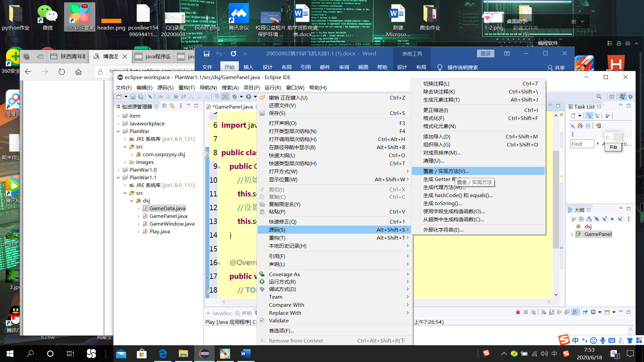This screenshot has height=362, width=644.
Task: Click the green Run launch icon
Action: pyautogui.click(x=249, y=97)
